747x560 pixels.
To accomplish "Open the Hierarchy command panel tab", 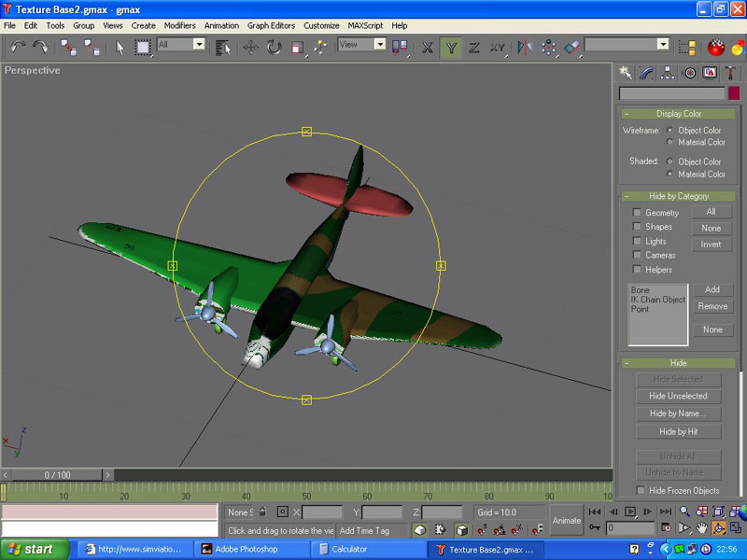I will 669,73.
